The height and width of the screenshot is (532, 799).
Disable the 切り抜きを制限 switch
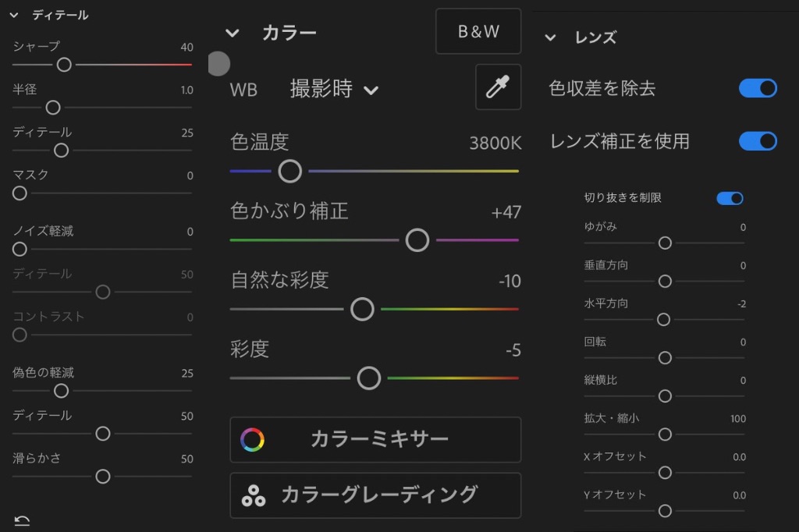(730, 197)
